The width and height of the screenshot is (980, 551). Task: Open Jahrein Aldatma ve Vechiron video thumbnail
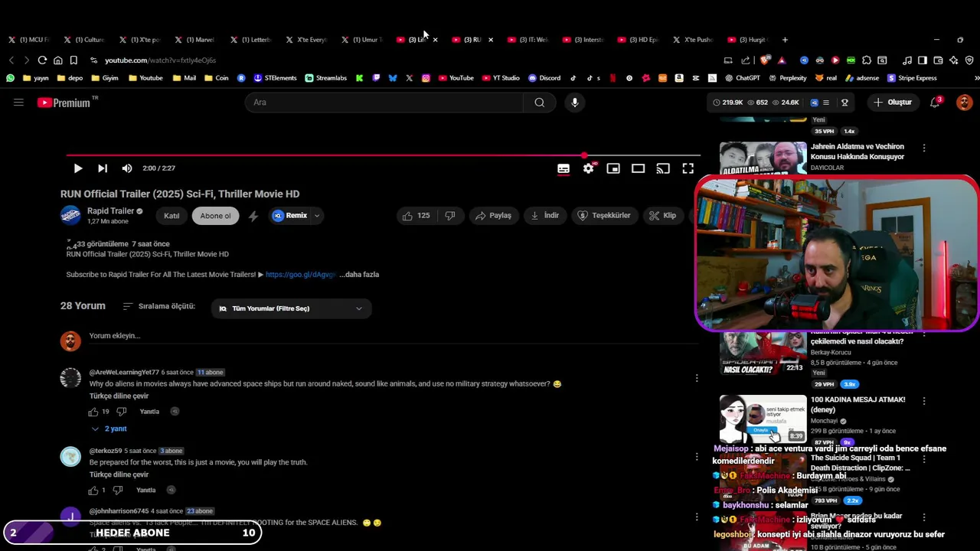click(763, 158)
